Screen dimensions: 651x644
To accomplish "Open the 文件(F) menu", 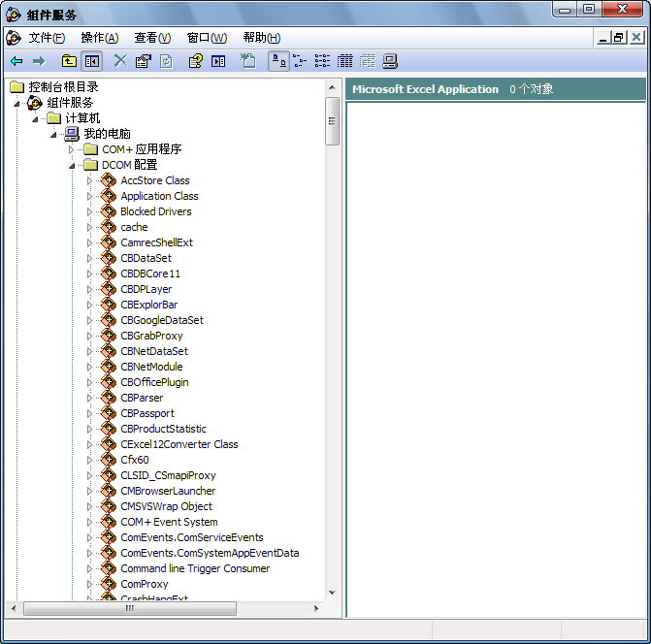I will click(47, 38).
